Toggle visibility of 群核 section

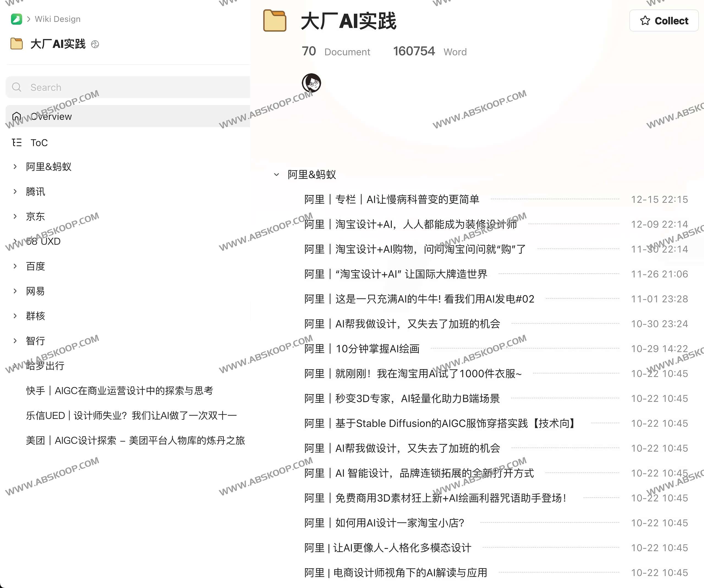[x=15, y=316]
